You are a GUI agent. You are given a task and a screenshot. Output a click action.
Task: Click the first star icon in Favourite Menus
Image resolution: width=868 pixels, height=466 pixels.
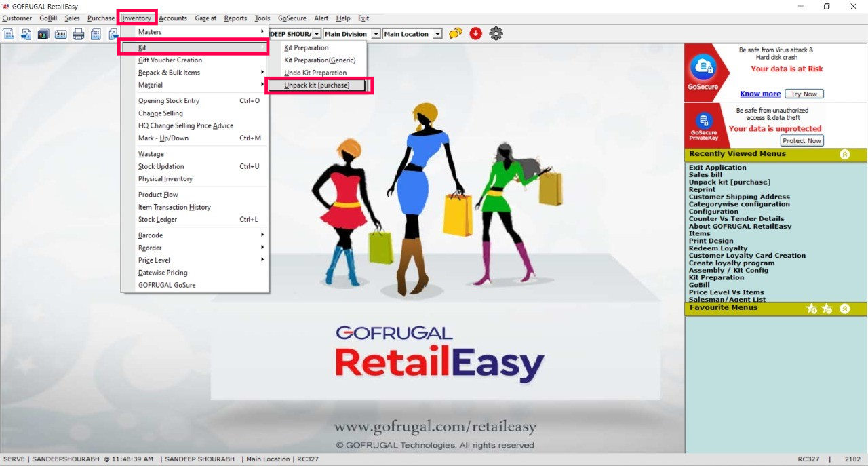point(812,309)
